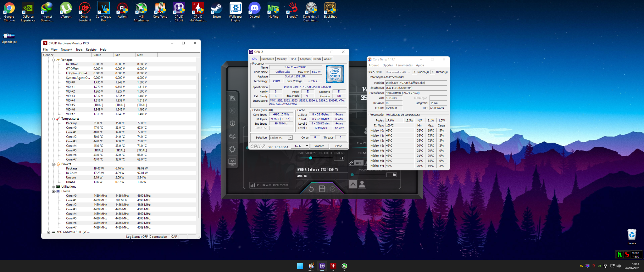The image size is (644, 272).
Task: Expand the XPG GAMMIX S11L node
Action: tap(49, 232)
